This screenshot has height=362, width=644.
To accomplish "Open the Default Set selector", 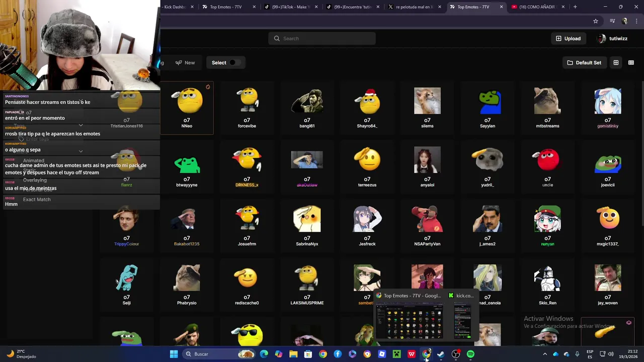I will (584, 63).
